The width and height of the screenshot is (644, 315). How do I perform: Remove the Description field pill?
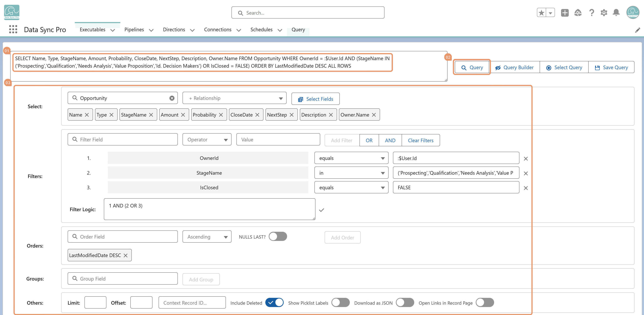click(x=331, y=115)
